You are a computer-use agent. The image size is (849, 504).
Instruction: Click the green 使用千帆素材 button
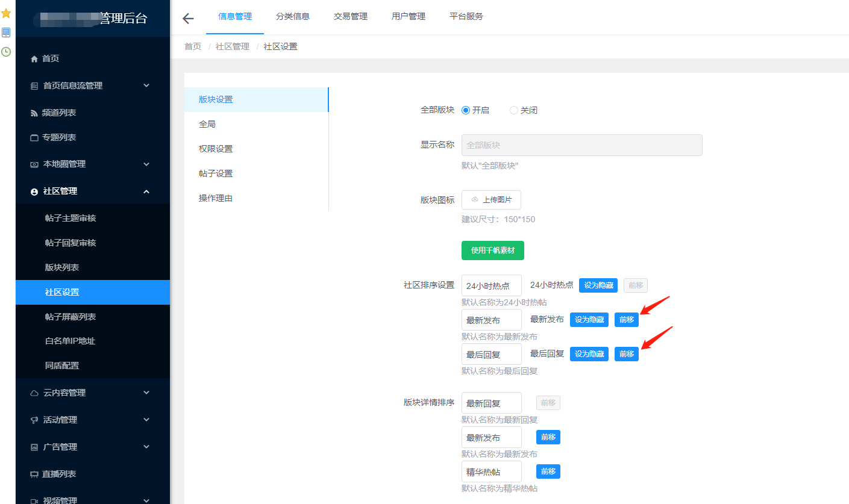(x=493, y=250)
